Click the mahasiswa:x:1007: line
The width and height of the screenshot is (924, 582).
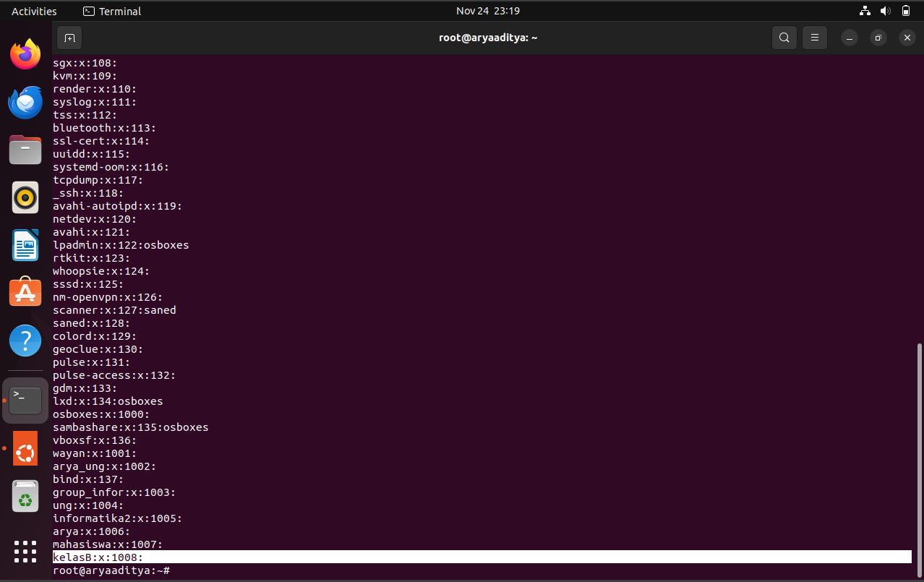click(x=108, y=544)
